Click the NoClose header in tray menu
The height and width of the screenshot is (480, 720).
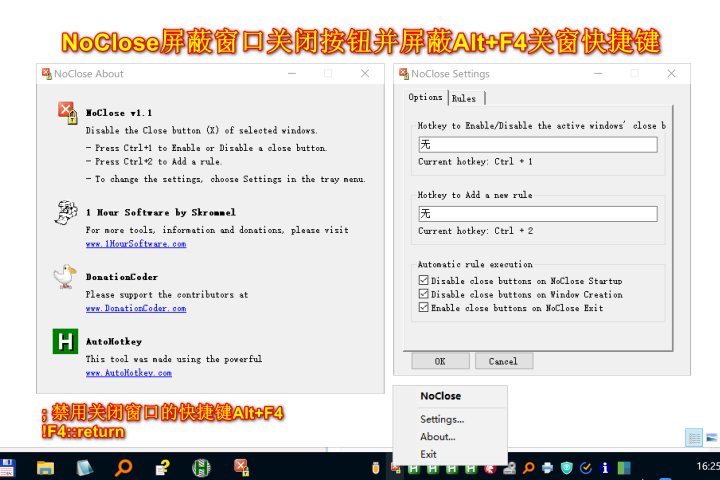click(441, 396)
